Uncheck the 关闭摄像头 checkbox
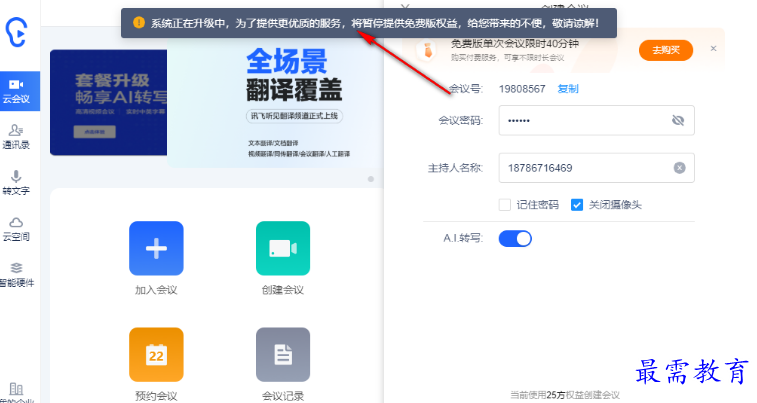This screenshot has height=403, width=757. (x=577, y=205)
